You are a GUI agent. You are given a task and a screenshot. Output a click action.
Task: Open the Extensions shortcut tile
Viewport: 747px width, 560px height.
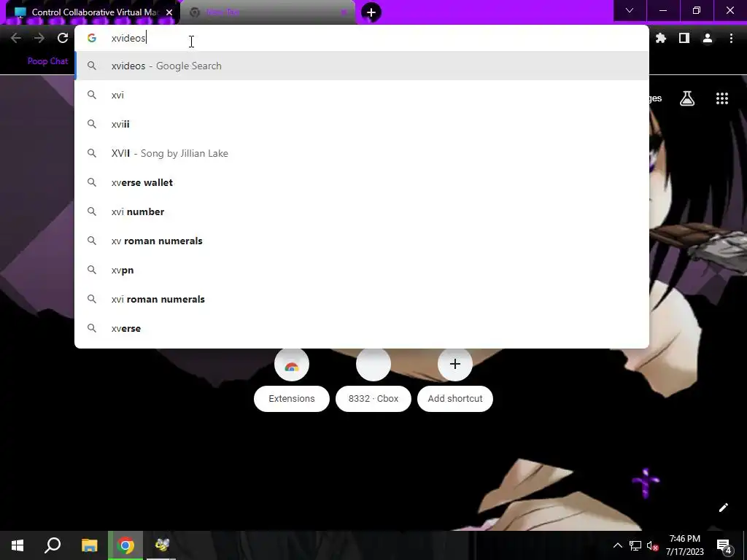point(292,379)
